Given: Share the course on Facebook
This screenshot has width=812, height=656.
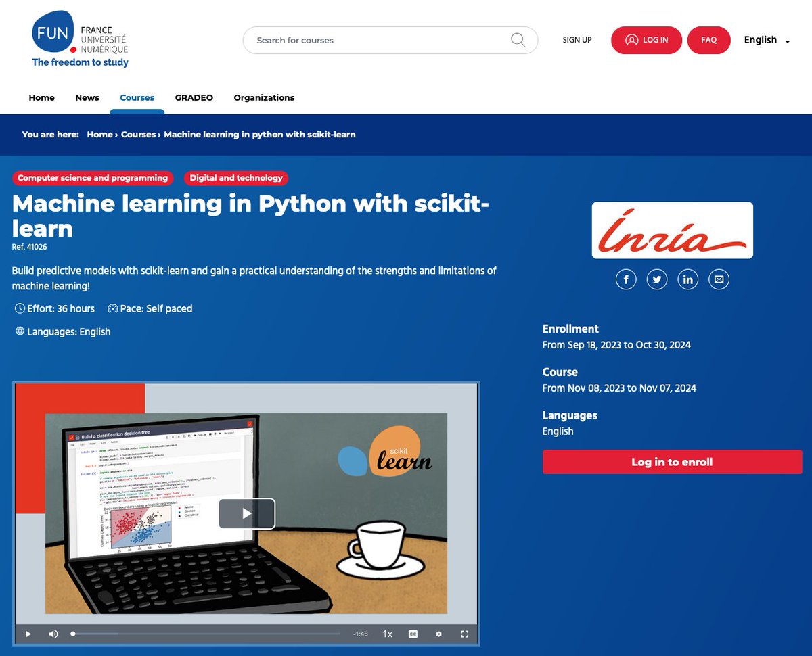Looking at the screenshot, I should click(626, 279).
